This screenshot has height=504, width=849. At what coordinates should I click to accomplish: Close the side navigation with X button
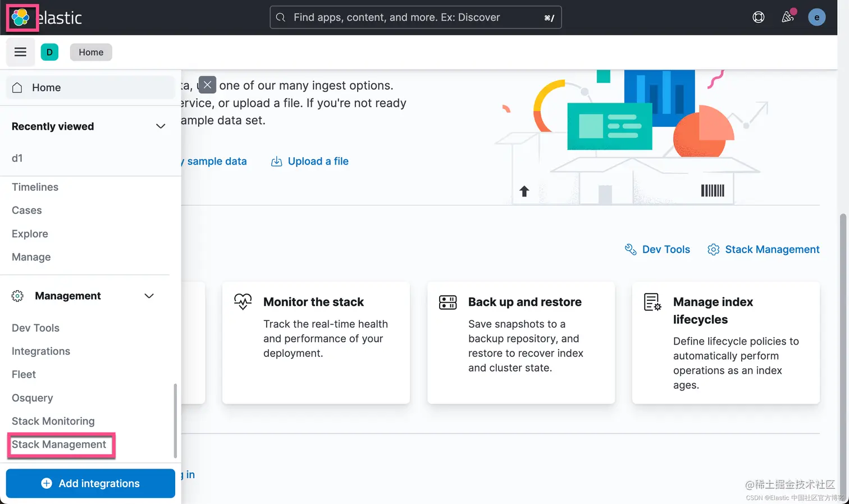pyautogui.click(x=207, y=85)
